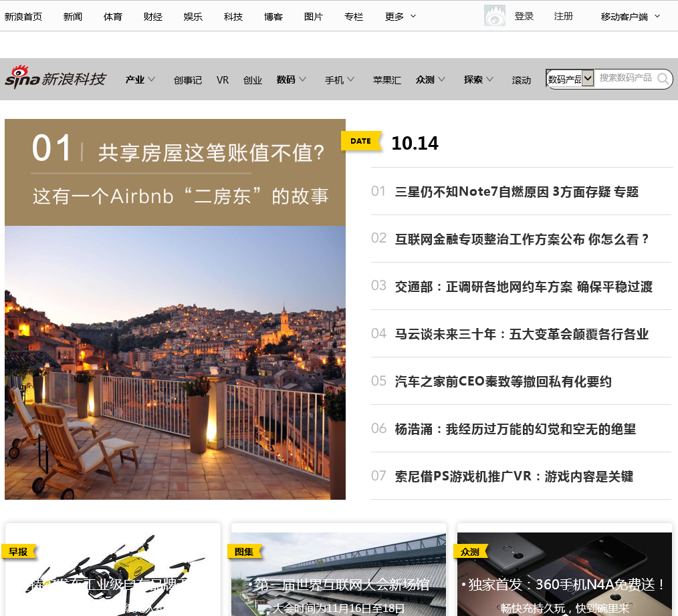Open the VR nav item
The height and width of the screenshot is (616, 678).
pos(223,80)
